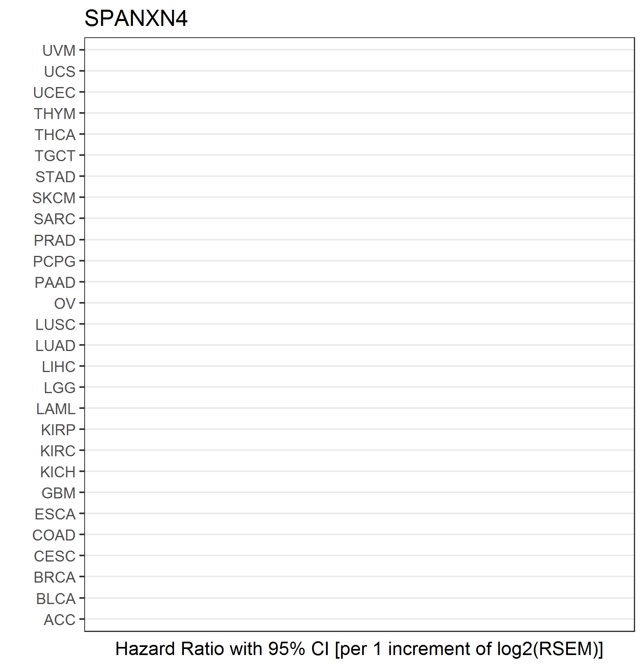644x668 pixels.
Task: Click the ACC label
Action: [x=60, y=620]
